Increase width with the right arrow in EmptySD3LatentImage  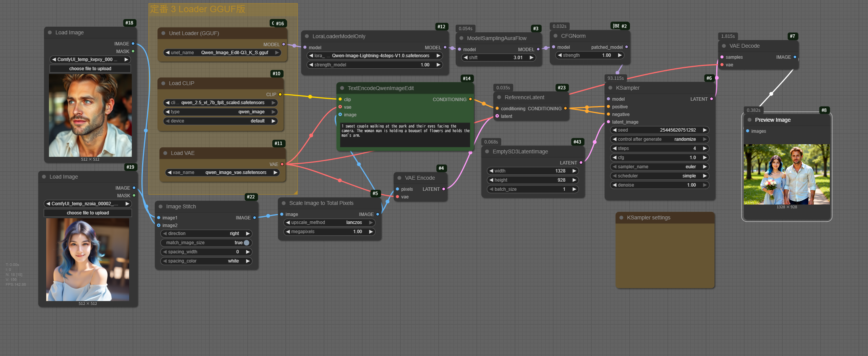tap(574, 171)
